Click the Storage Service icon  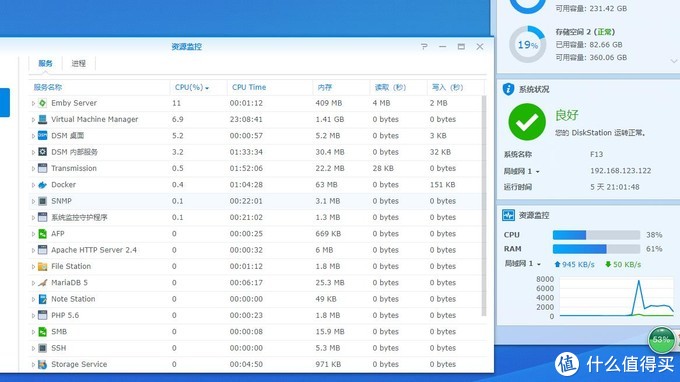click(x=42, y=364)
